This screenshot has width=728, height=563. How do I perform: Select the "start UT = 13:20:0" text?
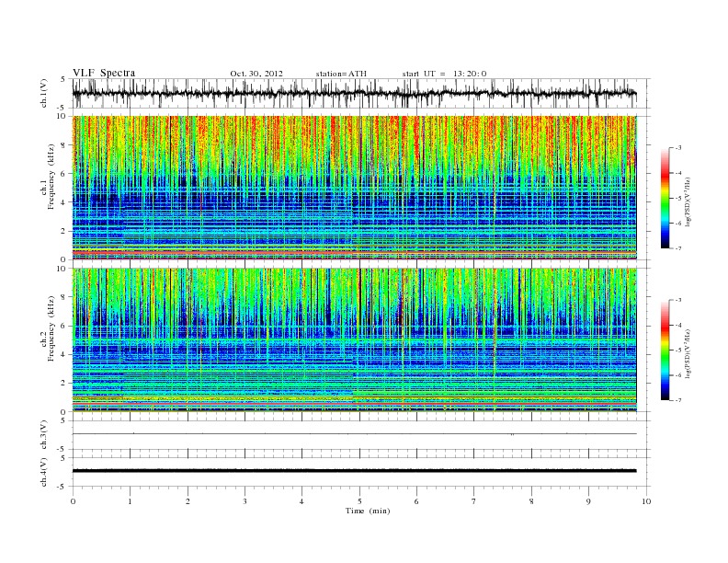(444, 74)
